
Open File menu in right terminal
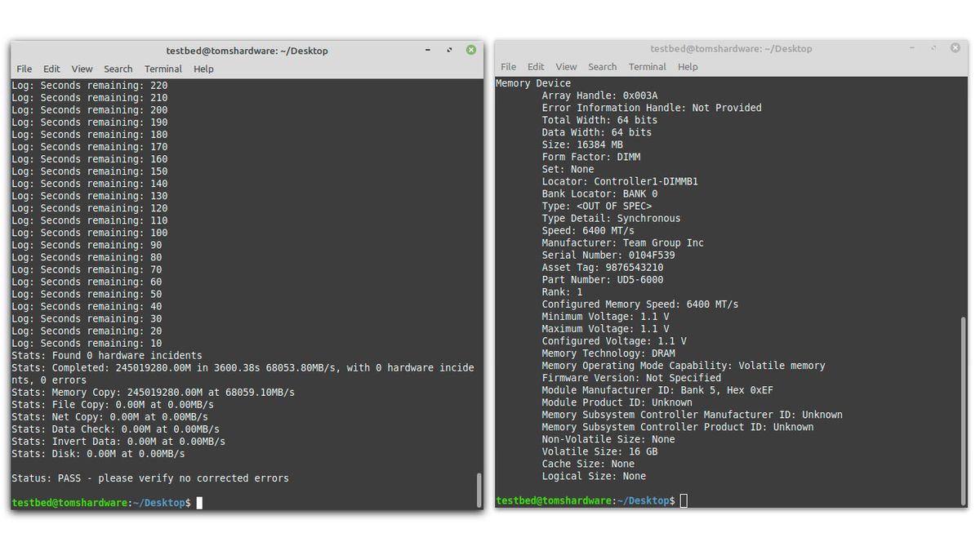coord(509,67)
